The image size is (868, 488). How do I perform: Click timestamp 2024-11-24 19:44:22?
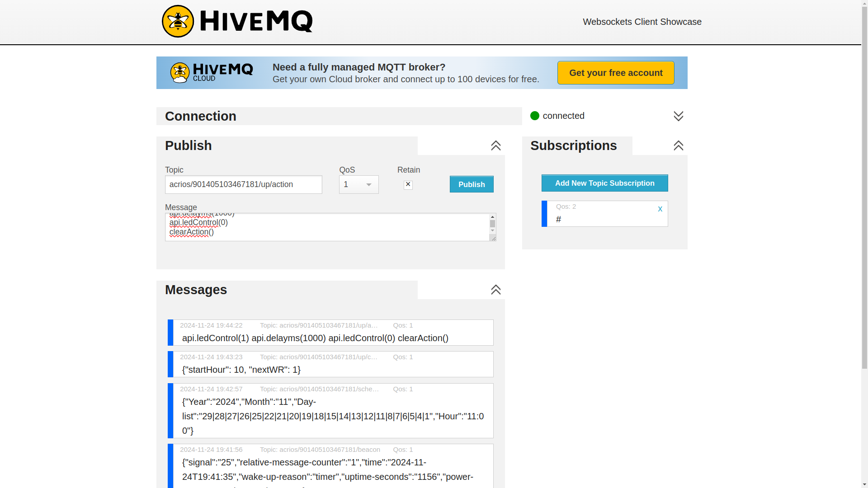coord(211,325)
